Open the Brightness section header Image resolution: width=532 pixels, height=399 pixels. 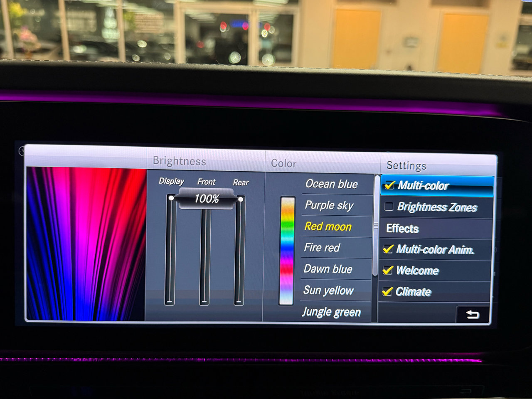tap(179, 161)
